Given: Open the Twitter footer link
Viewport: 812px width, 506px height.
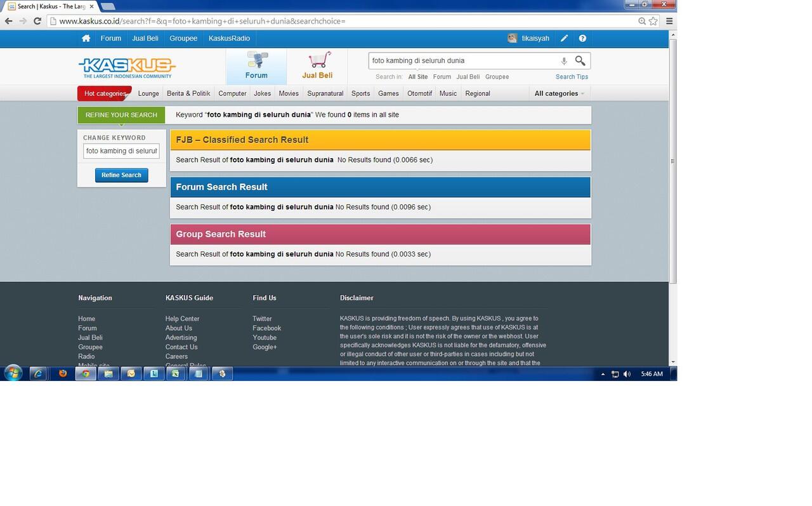Looking at the screenshot, I should click(x=262, y=319).
